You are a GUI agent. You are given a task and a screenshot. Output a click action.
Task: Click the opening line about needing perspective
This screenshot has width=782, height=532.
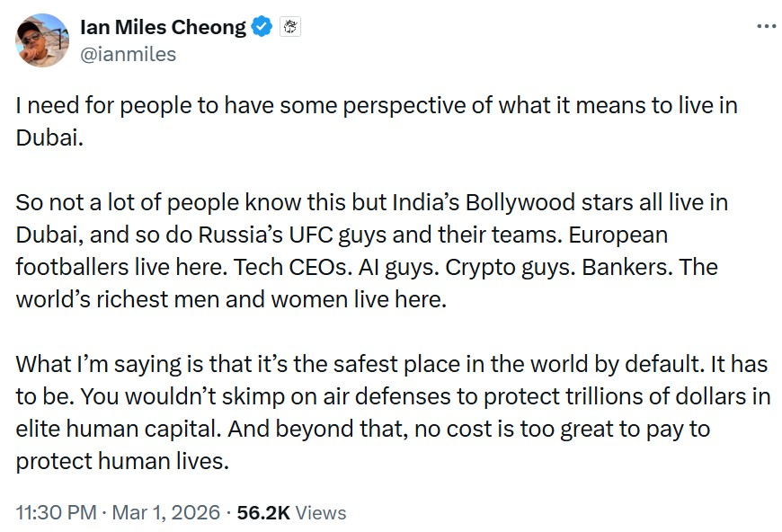pyautogui.click(x=377, y=105)
